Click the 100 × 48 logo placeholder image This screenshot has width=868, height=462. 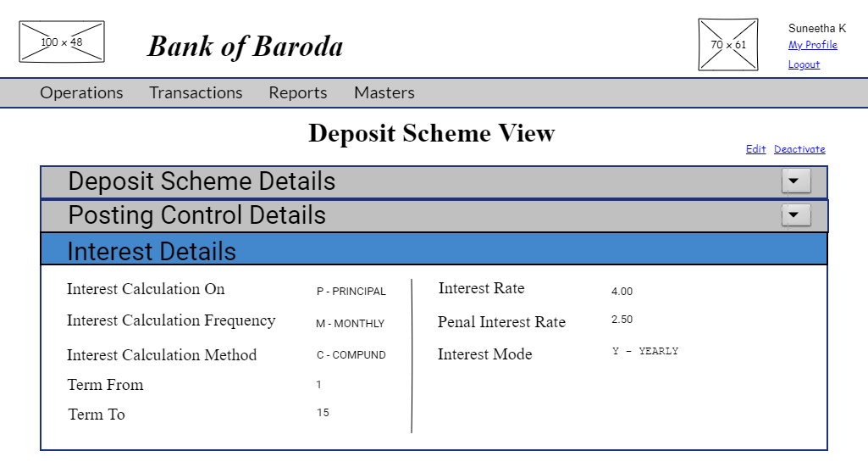(x=62, y=42)
